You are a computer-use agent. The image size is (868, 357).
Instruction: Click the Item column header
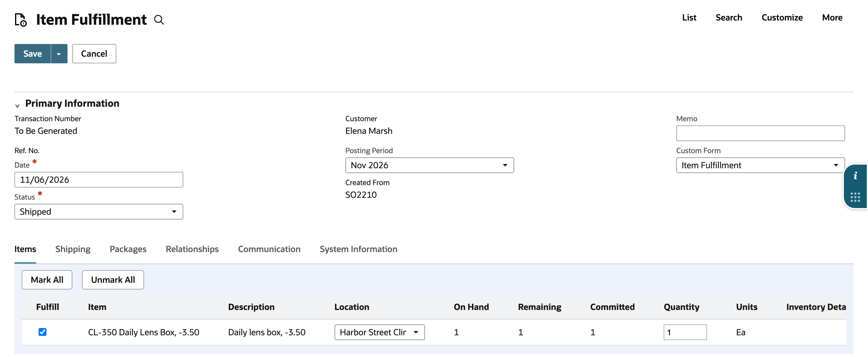(97, 307)
